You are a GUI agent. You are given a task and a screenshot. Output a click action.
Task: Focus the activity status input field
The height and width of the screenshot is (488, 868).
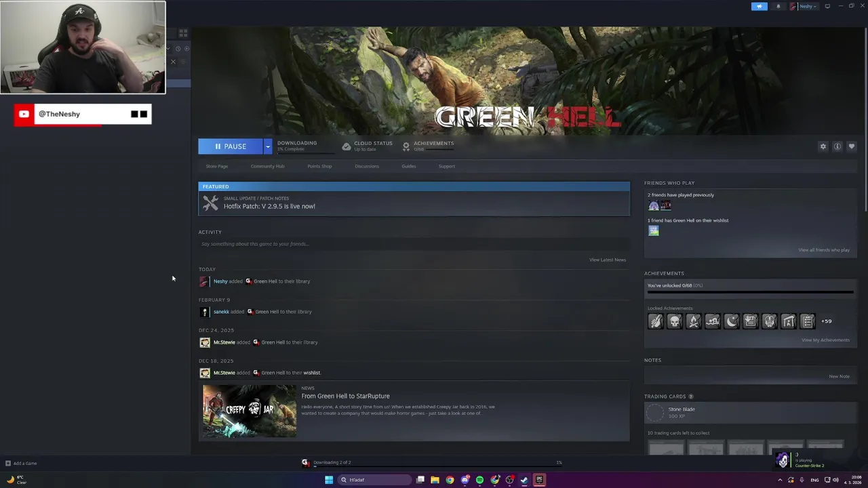click(x=414, y=244)
